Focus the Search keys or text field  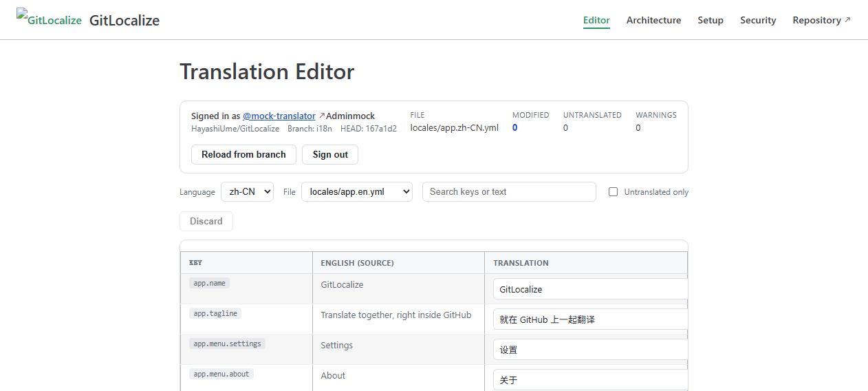click(x=509, y=191)
